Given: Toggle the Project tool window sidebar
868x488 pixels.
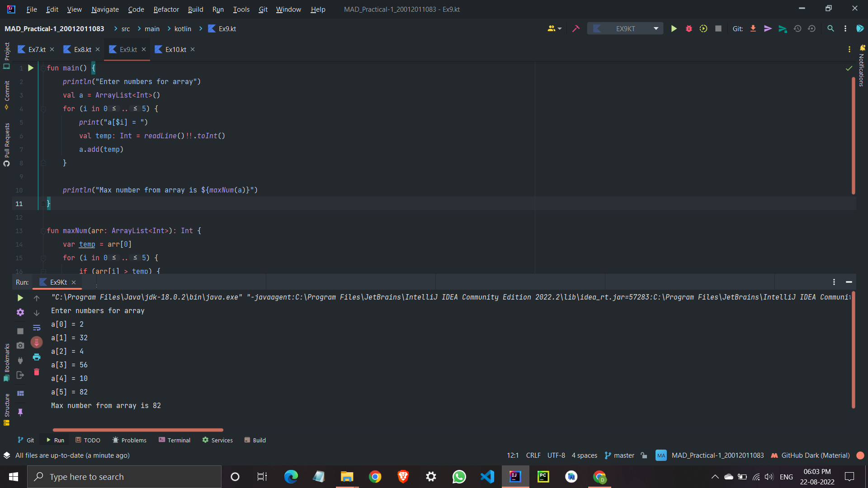Looking at the screenshot, I should point(7,55).
